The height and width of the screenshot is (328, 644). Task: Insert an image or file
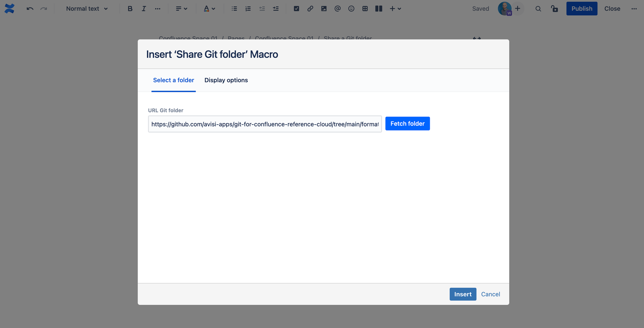324,9
